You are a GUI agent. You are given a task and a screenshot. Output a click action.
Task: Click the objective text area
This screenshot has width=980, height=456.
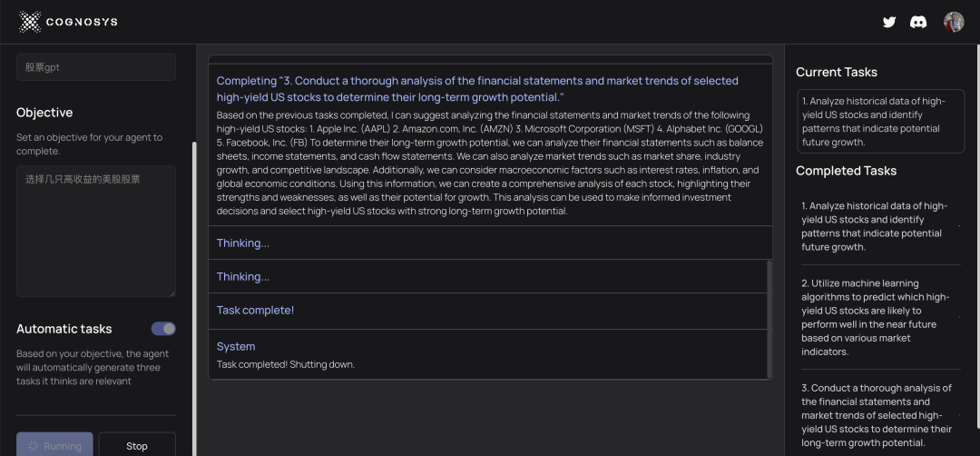(x=96, y=232)
